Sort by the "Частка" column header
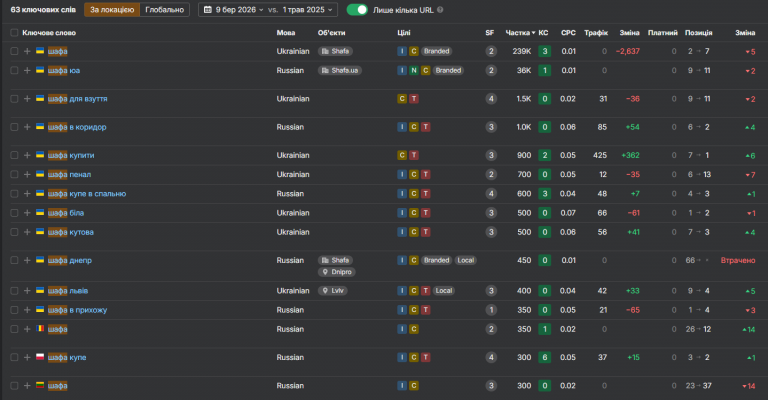 tap(519, 33)
